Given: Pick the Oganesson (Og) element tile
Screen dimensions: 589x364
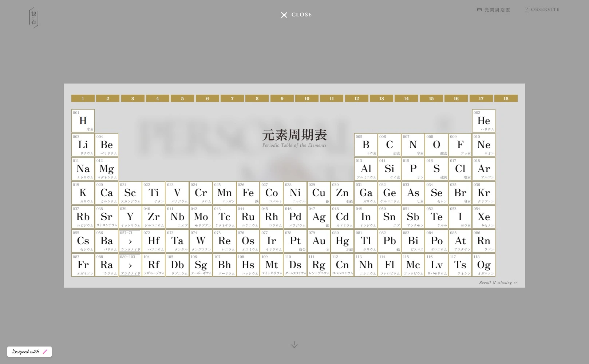Looking at the screenshot, I should coord(484,265).
